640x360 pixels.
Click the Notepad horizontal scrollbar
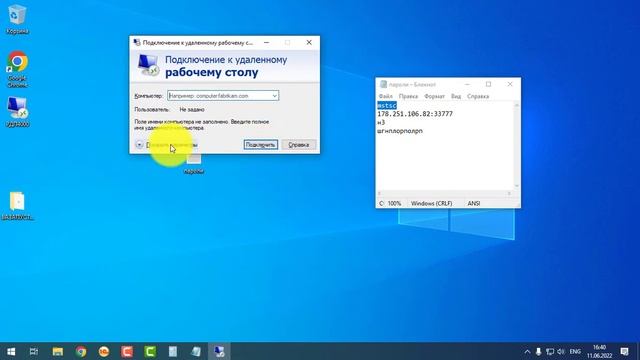pyautogui.click(x=444, y=193)
